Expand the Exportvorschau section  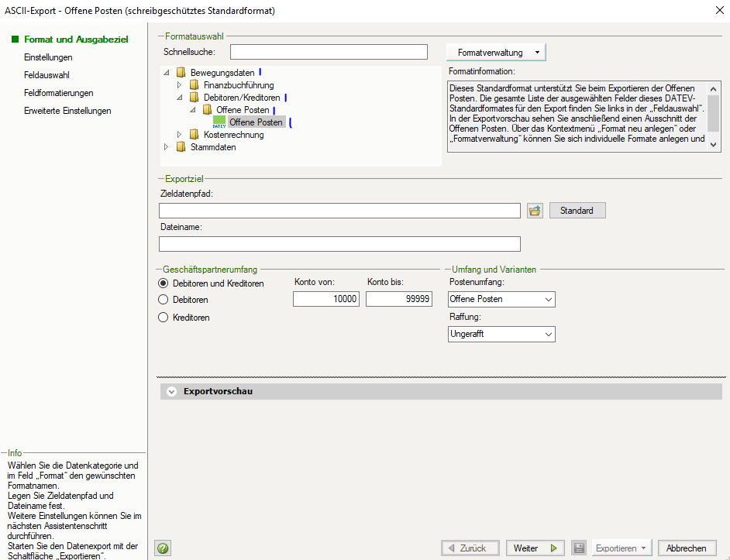(171, 391)
